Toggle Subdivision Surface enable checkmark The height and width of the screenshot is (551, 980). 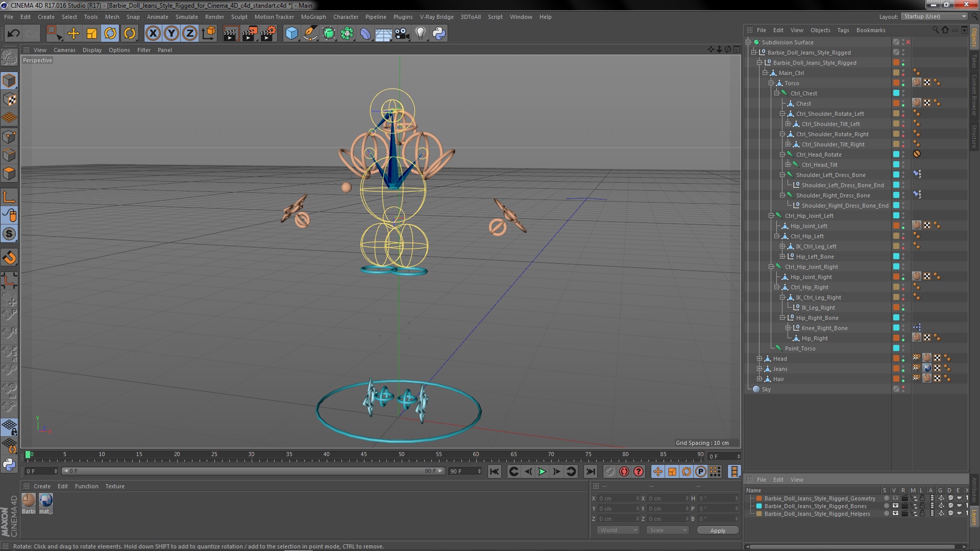pos(908,42)
